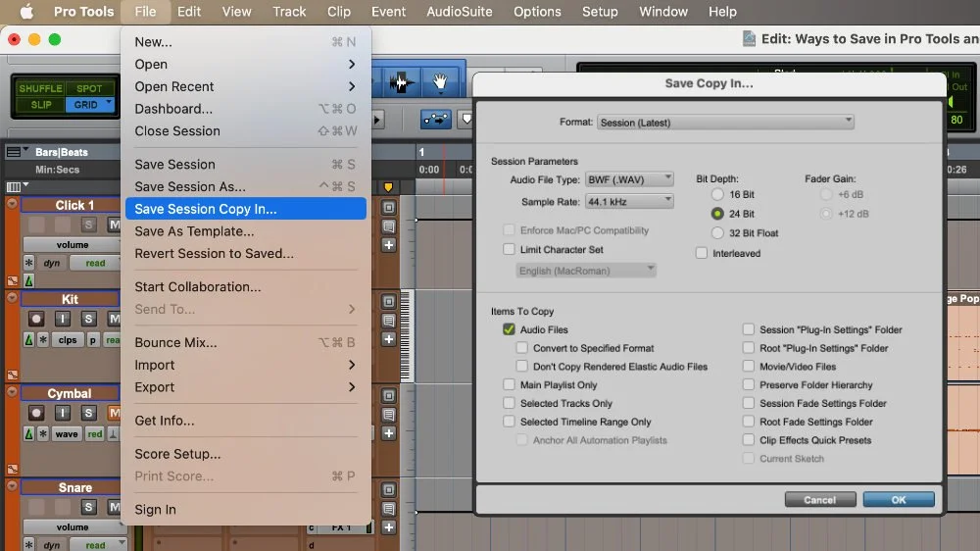Toggle the freeze asterisk on Cymbal track
The height and width of the screenshot is (551, 980).
(42, 434)
